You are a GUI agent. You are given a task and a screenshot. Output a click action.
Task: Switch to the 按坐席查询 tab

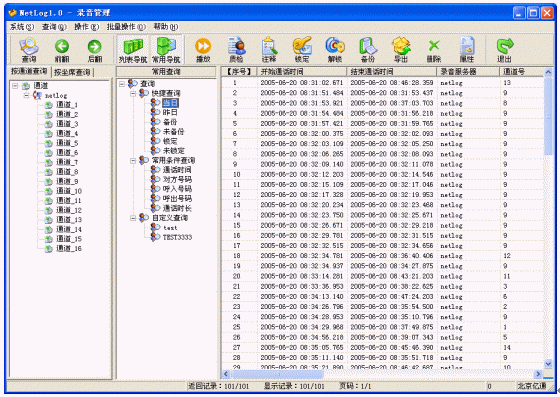point(72,72)
